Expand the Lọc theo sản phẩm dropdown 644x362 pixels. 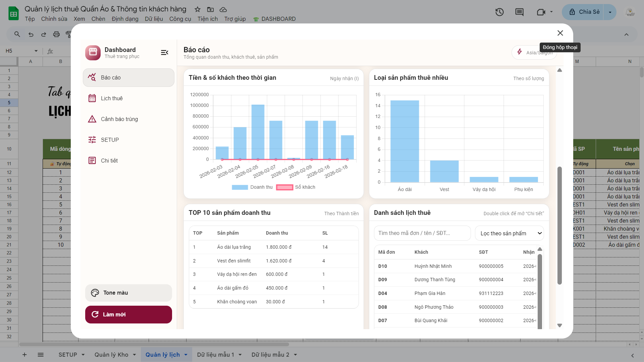click(509, 233)
